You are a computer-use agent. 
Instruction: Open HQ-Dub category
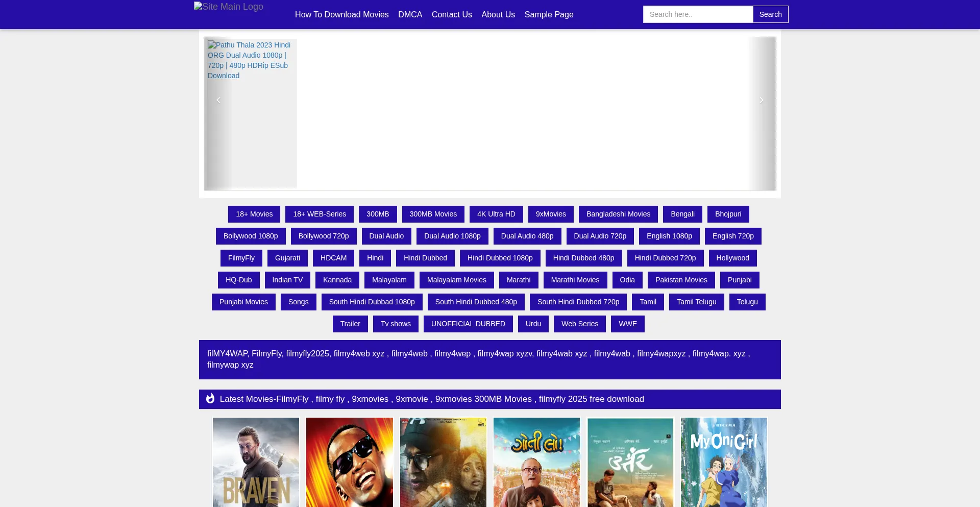click(239, 280)
